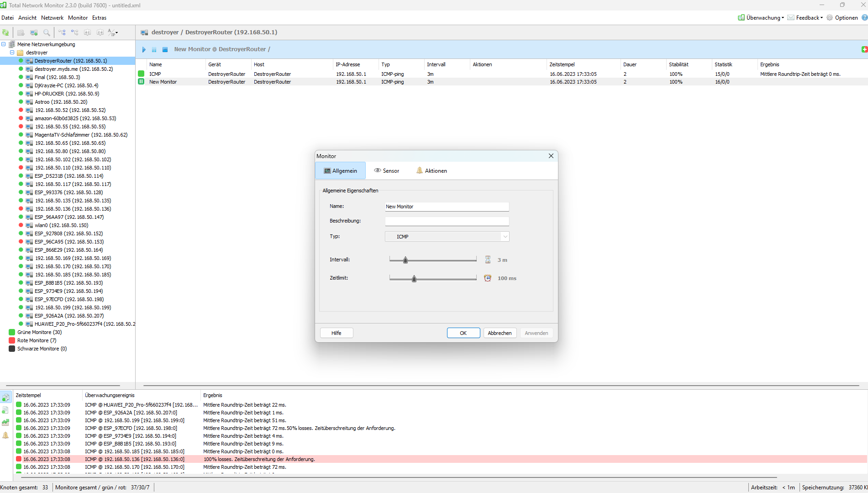Click the Name input field
The width and height of the screenshot is (868, 493).
[447, 207]
